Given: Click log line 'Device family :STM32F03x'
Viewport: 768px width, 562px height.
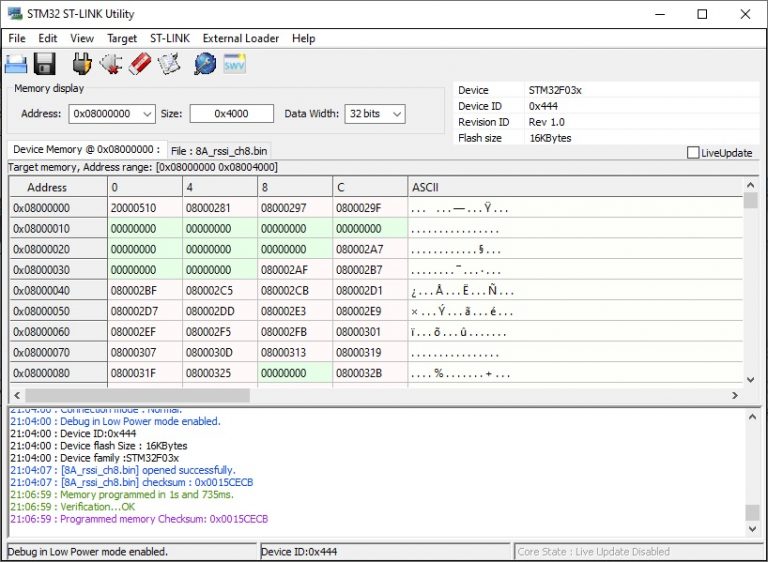Looking at the screenshot, I should [x=95, y=458].
